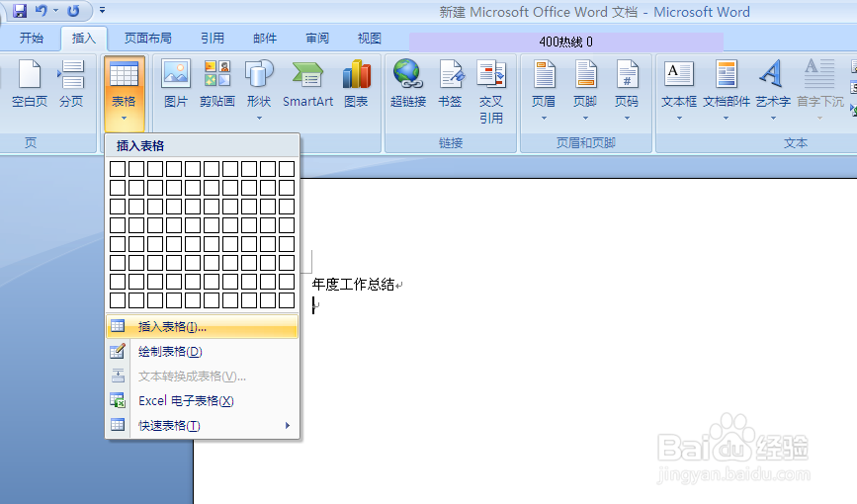
Task: Select the 插入 ribbon tab
Action: click(84, 39)
